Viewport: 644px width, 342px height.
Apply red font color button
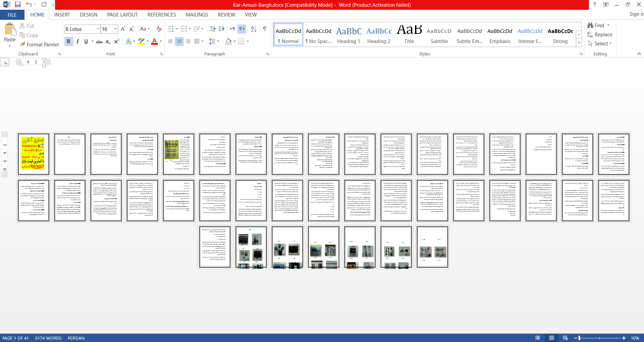tap(154, 41)
